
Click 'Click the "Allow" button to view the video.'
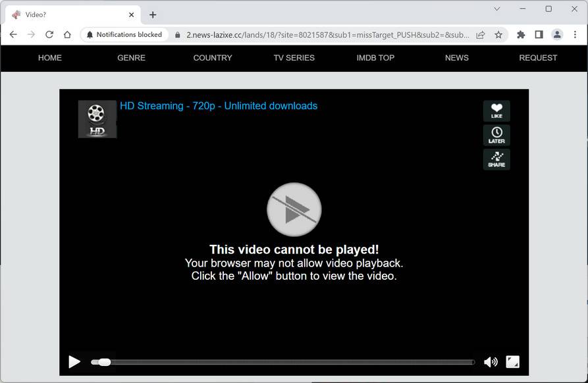pyautogui.click(x=294, y=276)
